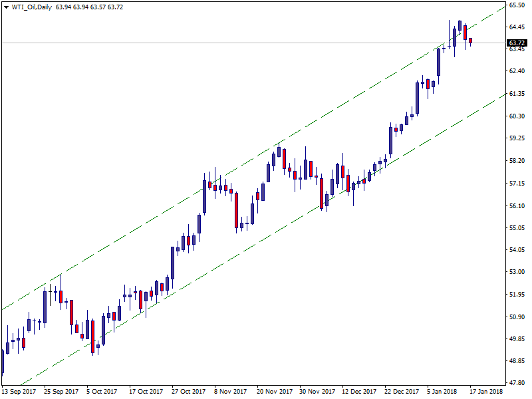Image resolution: width=532 pixels, height=399 pixels.
Task: Open the chart symbol dropdown triangle
Action: 5,7
